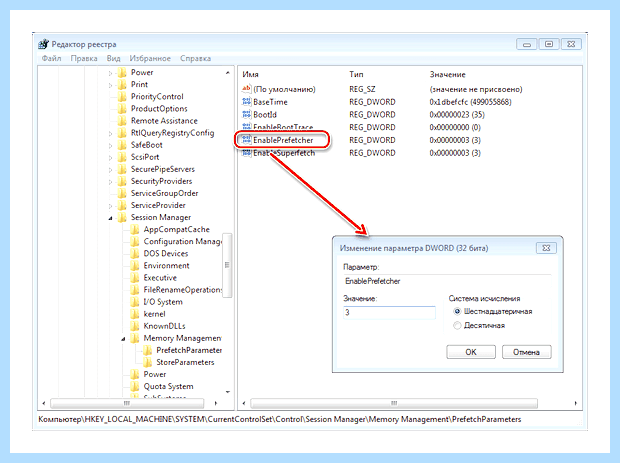620x463 pixels.
Task: Select the EnablePrefetcher DWORD value icon
Action: (x=246, y=140)
